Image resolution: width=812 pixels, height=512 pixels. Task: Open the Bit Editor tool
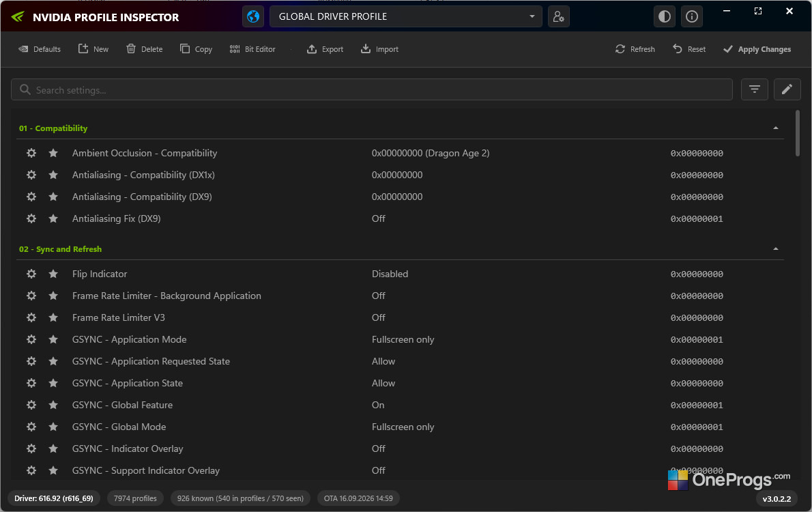[x=252, y=49]
